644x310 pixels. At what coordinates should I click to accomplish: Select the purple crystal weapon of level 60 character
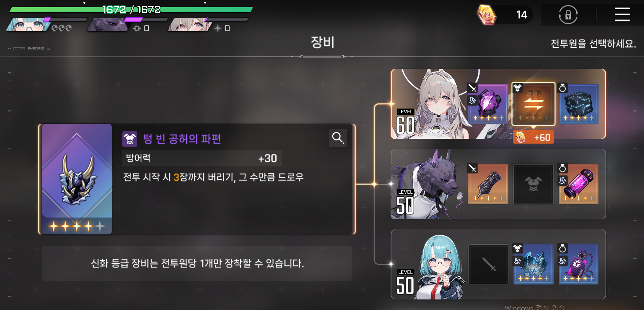coord(488,104)
